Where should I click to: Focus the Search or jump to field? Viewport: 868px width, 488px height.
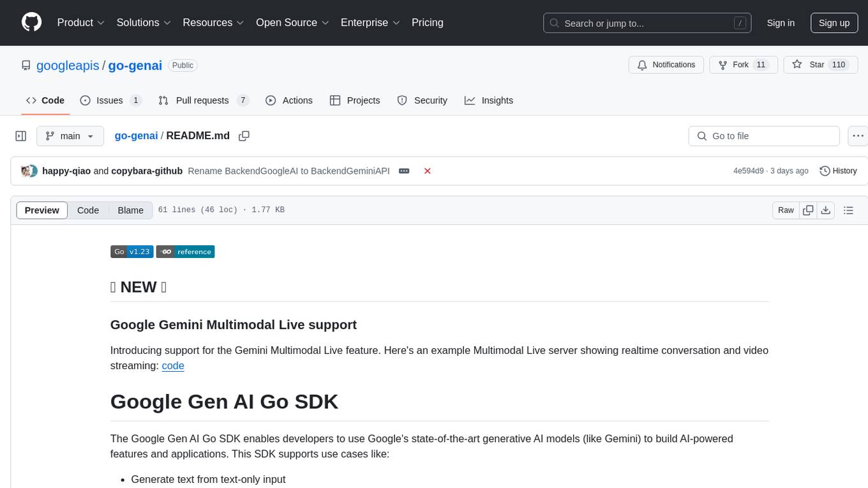[x=648, y=23]
